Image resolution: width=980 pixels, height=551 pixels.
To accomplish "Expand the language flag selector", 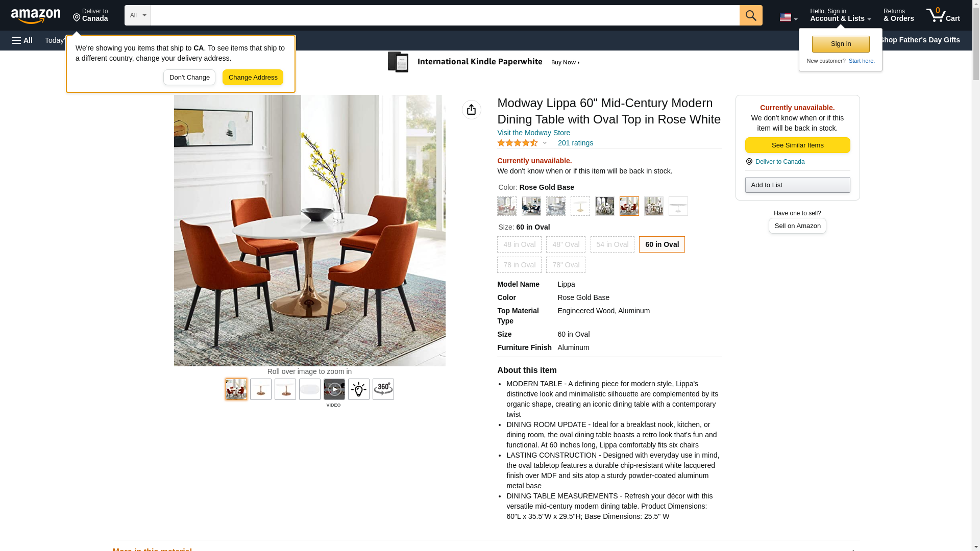I will pyautogui.click(x=788, y=17).
